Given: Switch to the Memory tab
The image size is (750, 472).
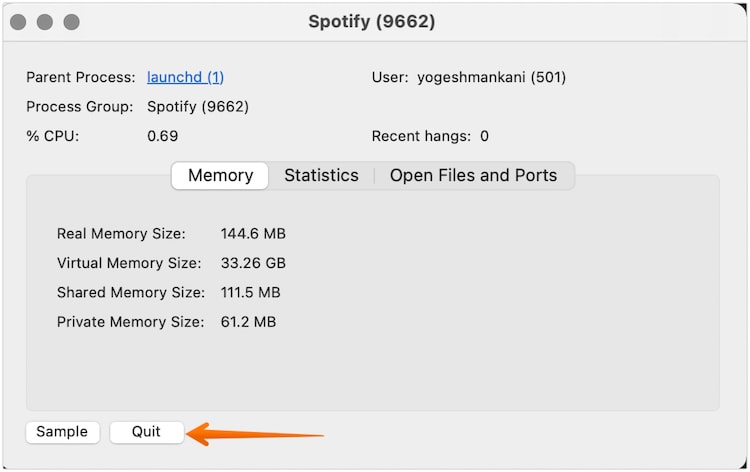Looking at the screenshot, I should (x=220, y=176).
